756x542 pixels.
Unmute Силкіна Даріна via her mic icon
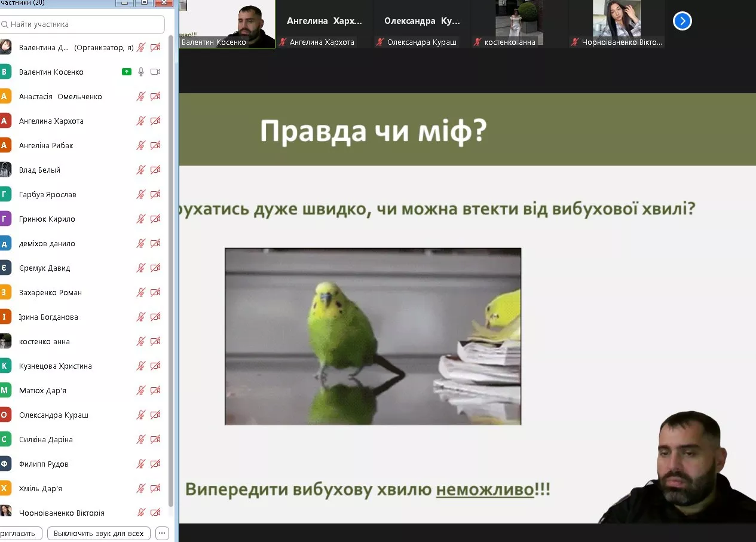[141, 439]
